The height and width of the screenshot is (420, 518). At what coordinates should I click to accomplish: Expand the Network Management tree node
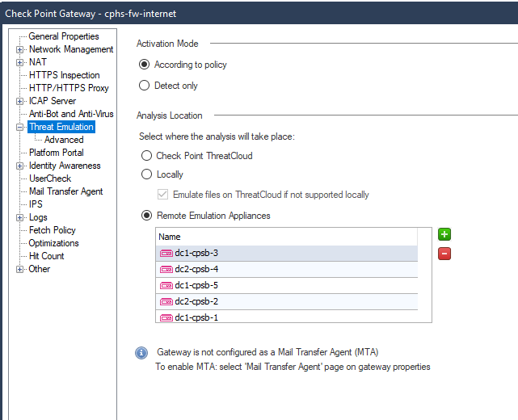coord(20,49)
